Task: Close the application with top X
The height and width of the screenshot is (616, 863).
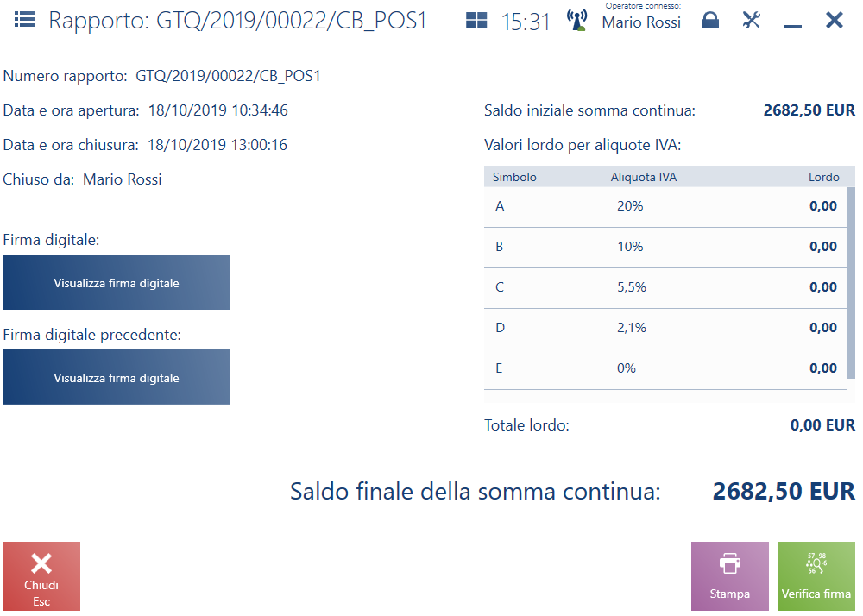Action: (x=834, y=21)
